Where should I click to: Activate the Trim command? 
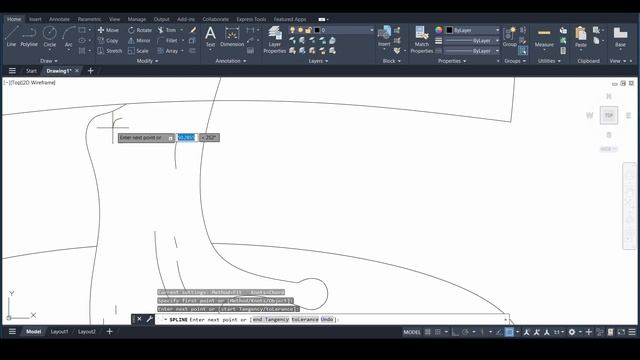tap(167, 30)
